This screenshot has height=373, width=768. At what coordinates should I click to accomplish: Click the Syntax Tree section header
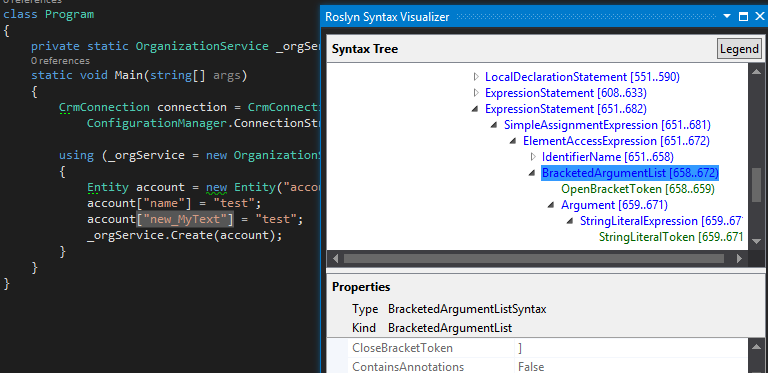click(365, 49)
